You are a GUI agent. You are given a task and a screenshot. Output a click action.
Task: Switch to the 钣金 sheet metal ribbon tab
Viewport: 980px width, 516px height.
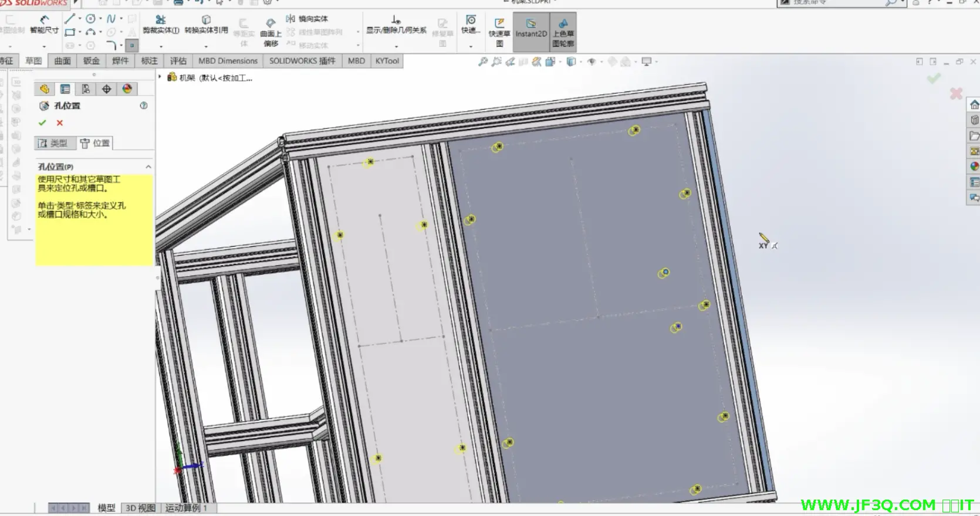(x=91, y=61)
